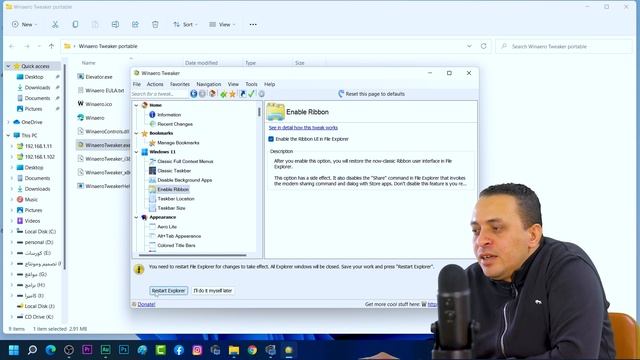Screen dimensions: 640x360
Task: Click the Donate link
Action: tap(146, 304)
